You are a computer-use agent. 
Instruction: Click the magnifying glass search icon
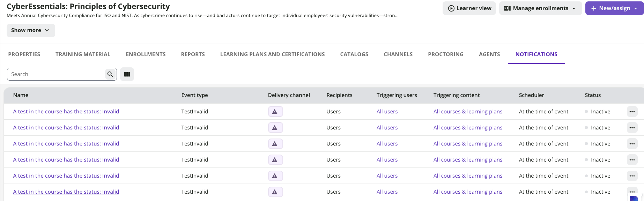110,74
